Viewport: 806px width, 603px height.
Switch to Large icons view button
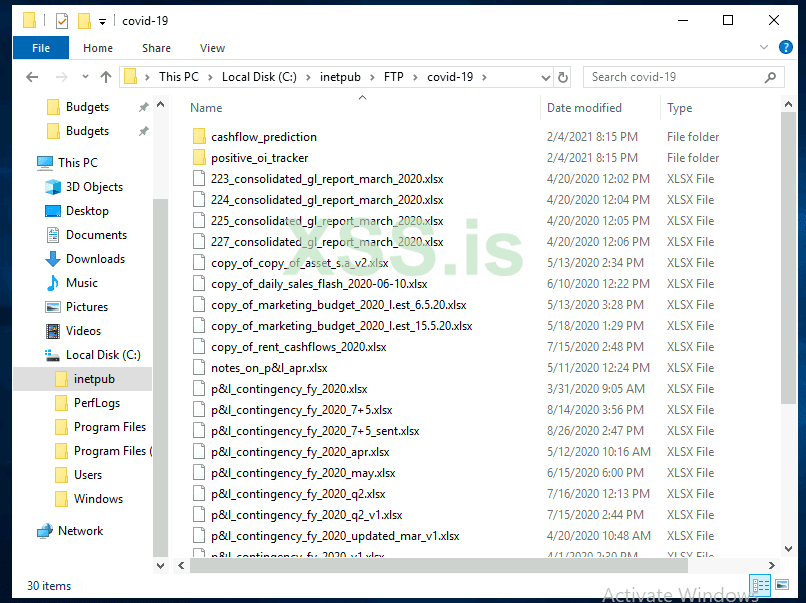click(782, 585)
